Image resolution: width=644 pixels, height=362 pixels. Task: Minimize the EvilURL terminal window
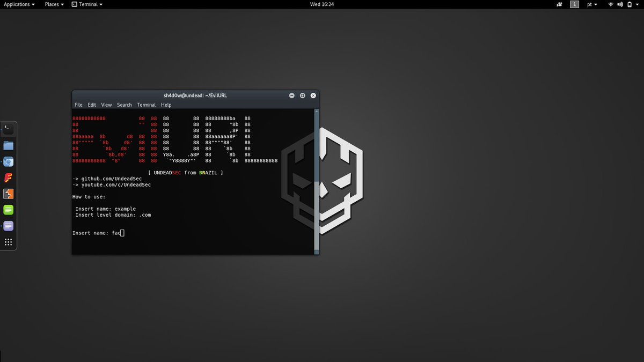click(x=292, y=95)
